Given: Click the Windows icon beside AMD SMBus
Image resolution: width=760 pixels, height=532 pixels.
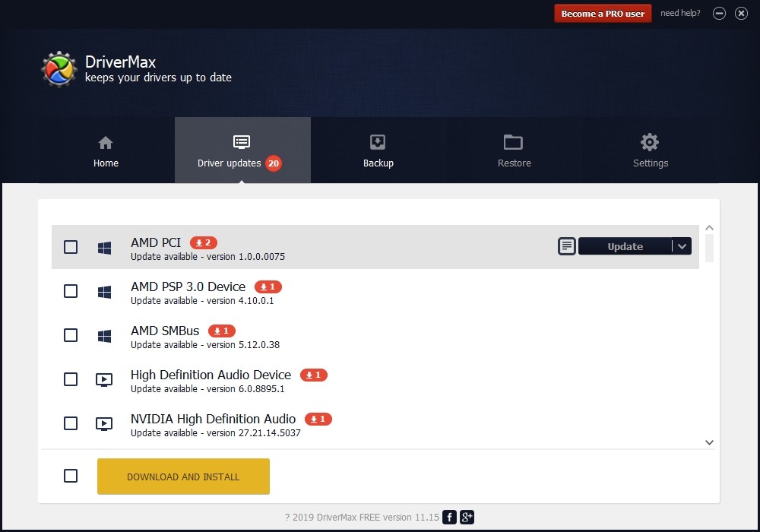Looking at the screenshot, I should [x=104, y=336].
